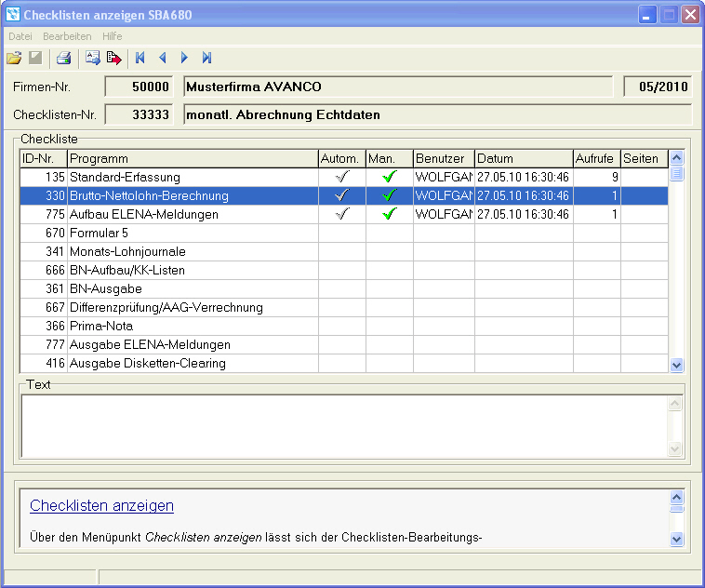Select row Brutto-Nettolohn-Berechnung
The width and height of the screenshot is (705, 588).
point(344,195)
